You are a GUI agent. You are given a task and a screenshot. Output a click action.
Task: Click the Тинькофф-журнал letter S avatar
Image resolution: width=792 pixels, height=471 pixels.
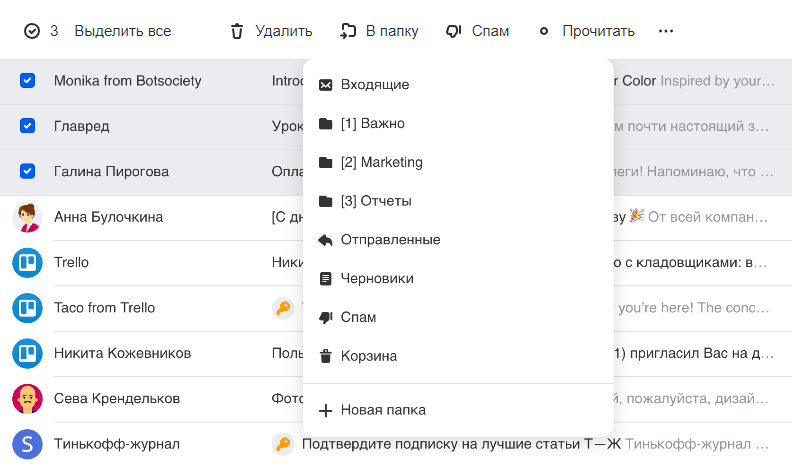point(27,444)
